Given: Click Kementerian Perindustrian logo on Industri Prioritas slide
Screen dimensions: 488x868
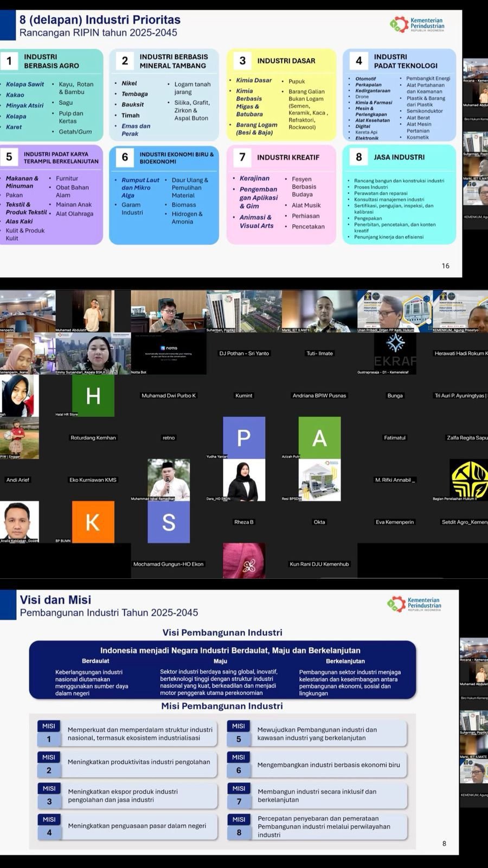Looking at the screenshot, I should pos(417,24).
